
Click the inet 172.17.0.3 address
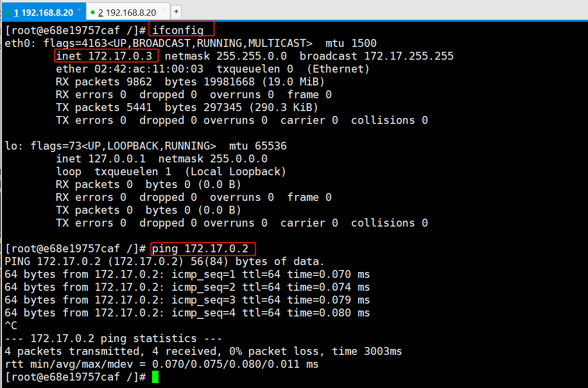(x=104, y=56)
